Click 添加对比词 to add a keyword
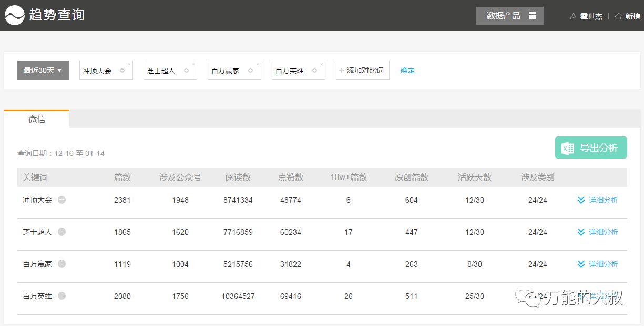The width and height of the screenshot is (644, 326). 363,70
